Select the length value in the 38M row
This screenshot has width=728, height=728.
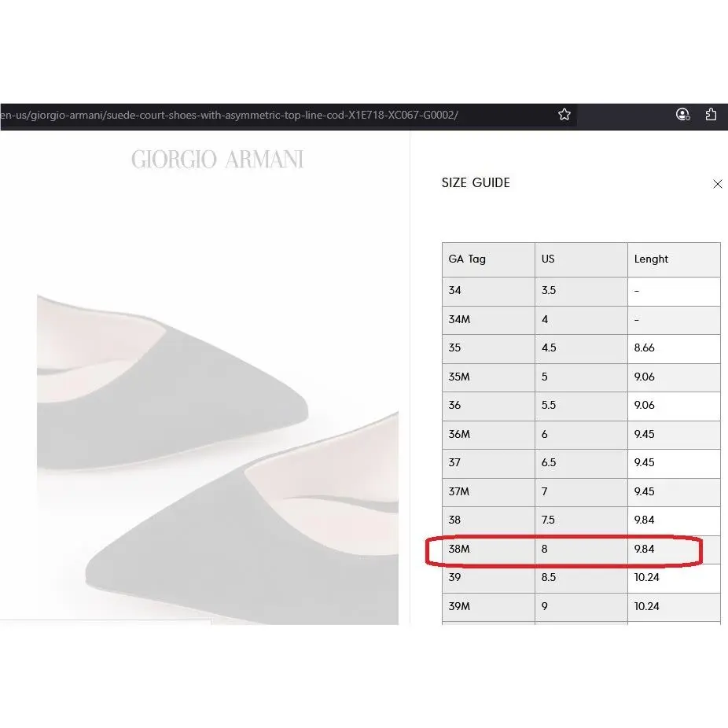point(674,550)
